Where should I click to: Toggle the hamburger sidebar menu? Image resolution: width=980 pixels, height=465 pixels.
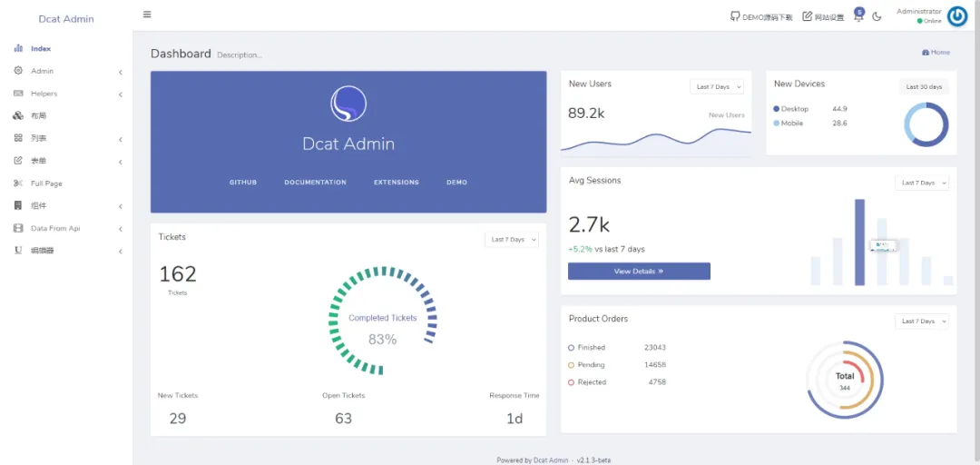147,15
